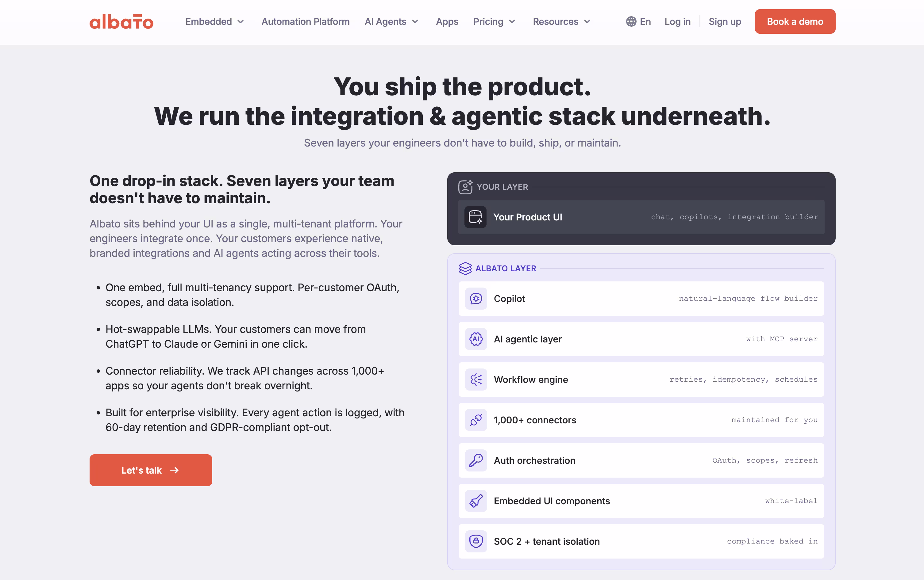Viewport: 924px width, 580px height.
Task: Expand the Embedded dropdown chevron
Action: point(241,22)
